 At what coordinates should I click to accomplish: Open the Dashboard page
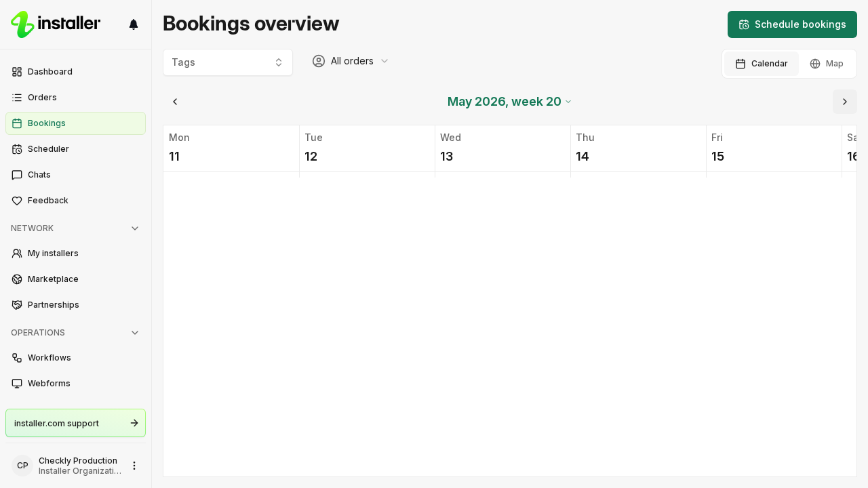75,72
